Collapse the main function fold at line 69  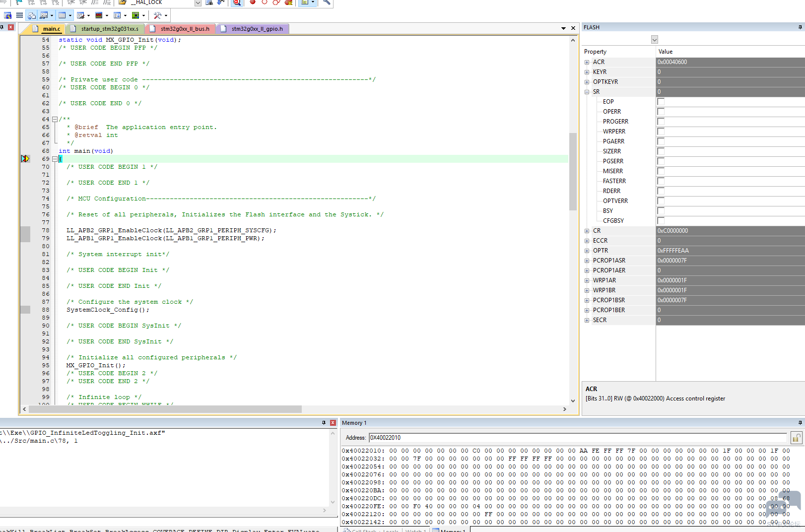pos(55,159)
